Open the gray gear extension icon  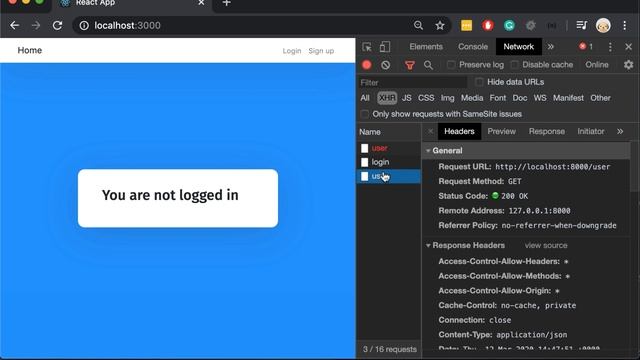coord(531,25)
